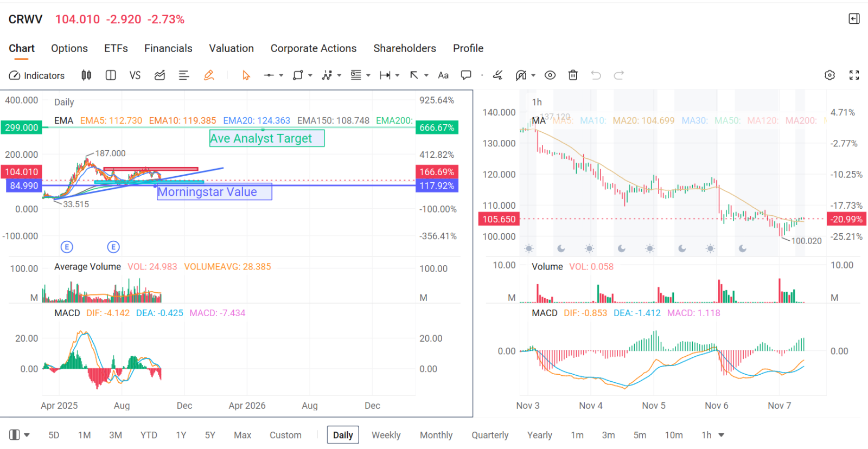
Task: Click the magnet snap drawing tool
Action: click(x=521, y=75)
